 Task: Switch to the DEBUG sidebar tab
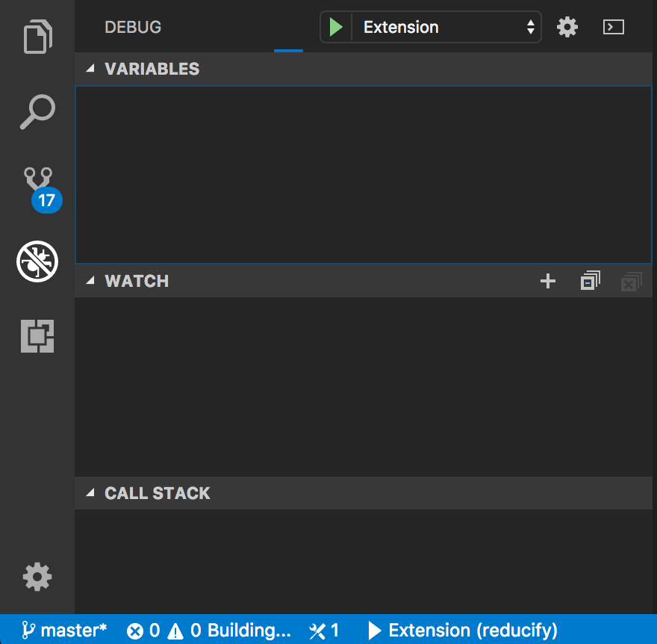132,27
